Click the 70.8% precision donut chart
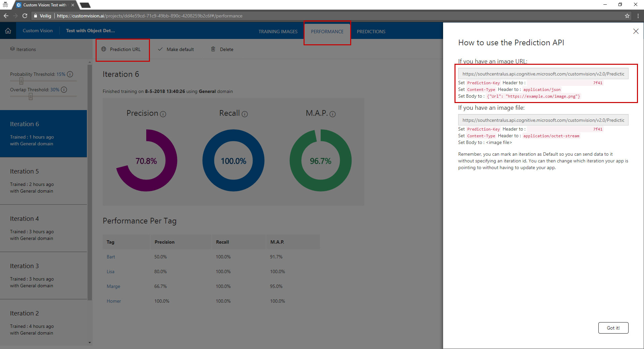The image size is (644, 349). (146, 160)
